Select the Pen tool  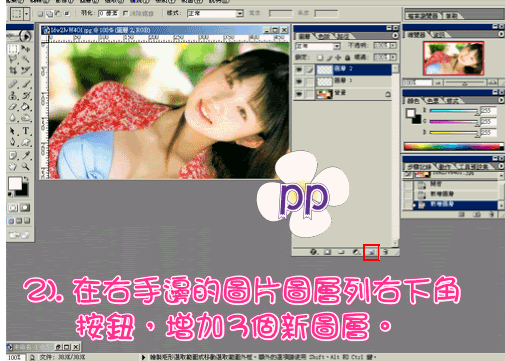[13, 142]
